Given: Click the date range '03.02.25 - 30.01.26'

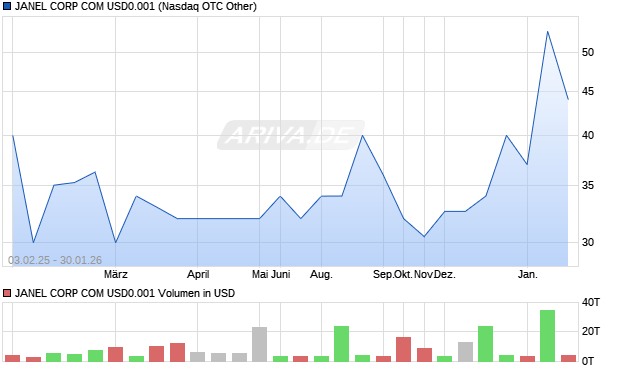Looking at the screenshot, I should click(55, 260).
